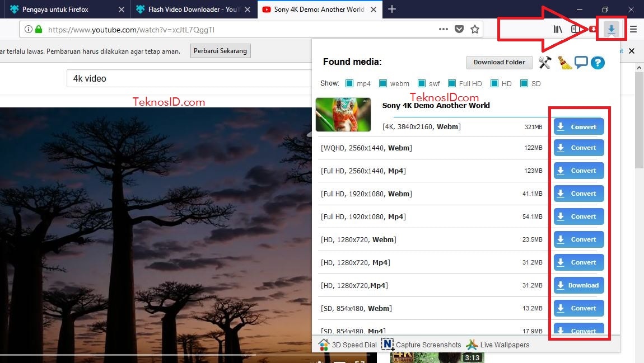Image resolution: width=644 pixels, height=363 pixels.
Task: Download the HD 1280x720 Mp4 video
Action: click(x=578, y=285)
